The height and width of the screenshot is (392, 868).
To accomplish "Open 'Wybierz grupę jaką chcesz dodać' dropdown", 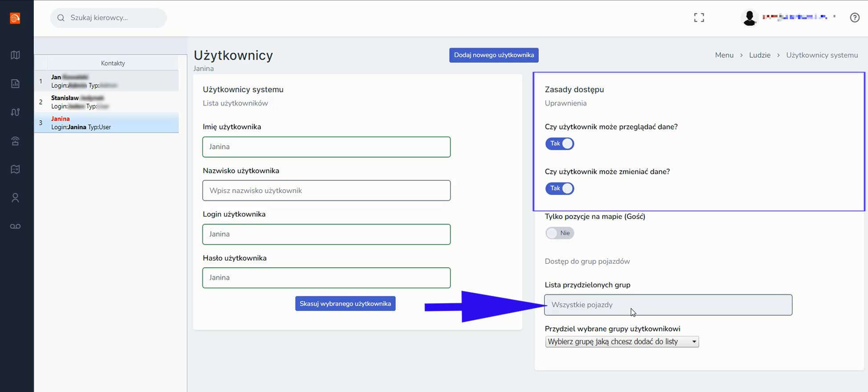I will [622, 342].
